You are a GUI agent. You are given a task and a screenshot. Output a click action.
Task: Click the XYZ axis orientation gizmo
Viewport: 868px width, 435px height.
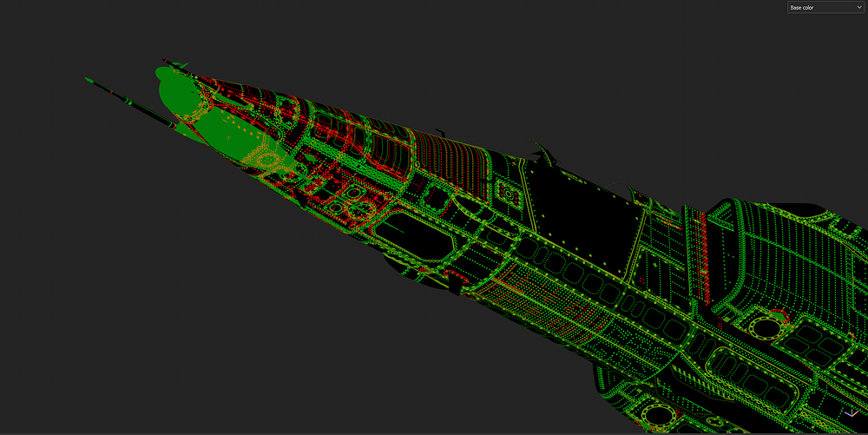click(x=852, y=413)
